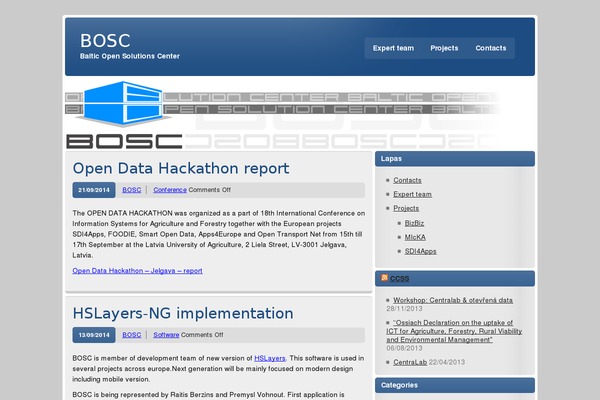
Task: Click the Categories sidebar heading
Action: click(455, 385)
